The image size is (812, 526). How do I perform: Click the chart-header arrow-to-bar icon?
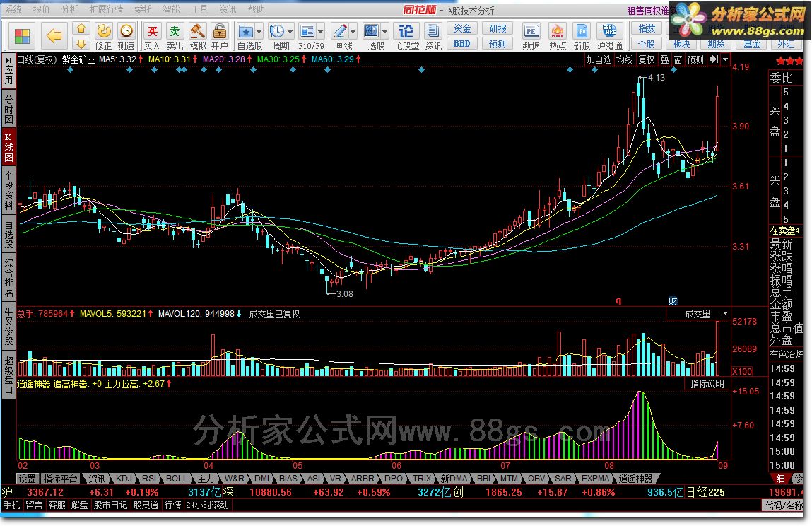click(x=714, y=59)
